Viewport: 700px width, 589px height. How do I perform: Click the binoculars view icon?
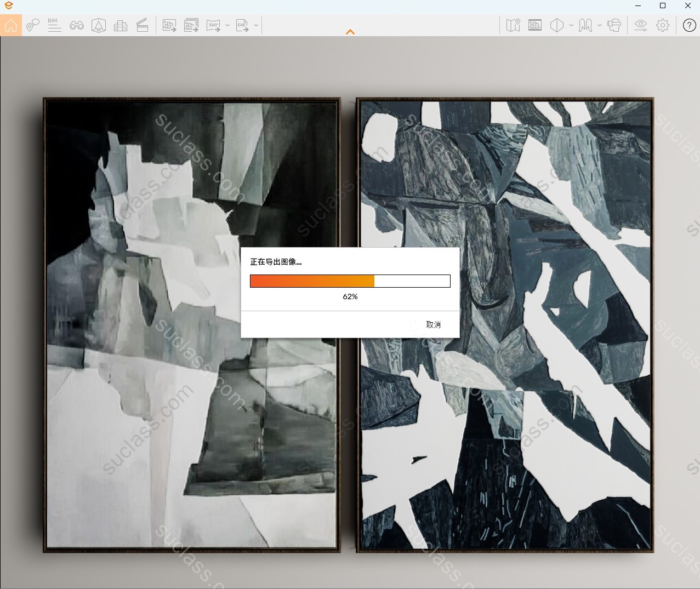pyautogui.click(x=77, y=25)
